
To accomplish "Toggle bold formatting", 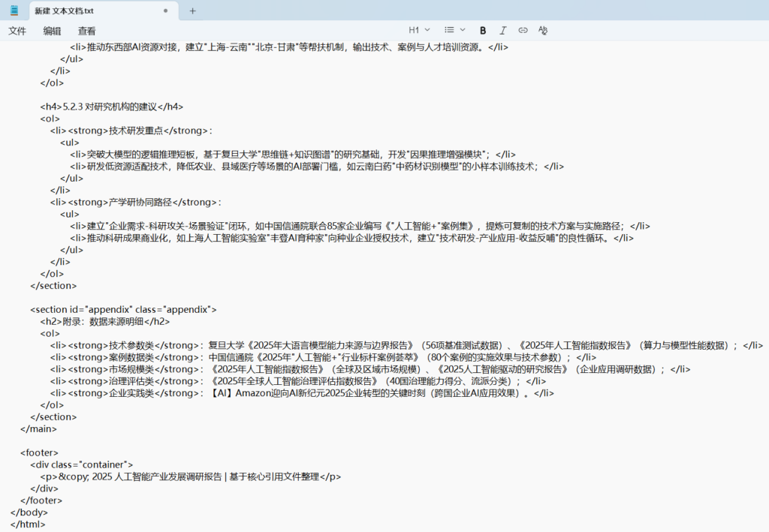I will click(483, 30).
